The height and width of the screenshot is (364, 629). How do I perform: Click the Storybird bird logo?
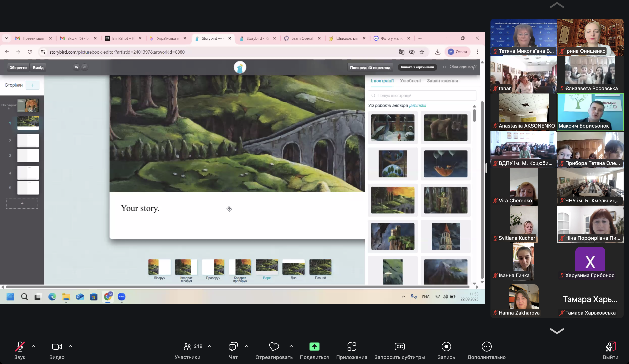point(240,68)
